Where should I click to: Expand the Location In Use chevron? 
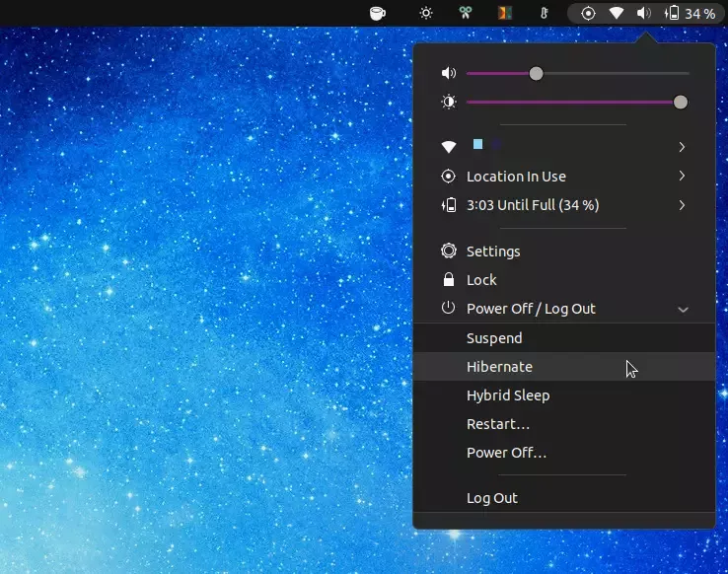click(x=682, y=176)
